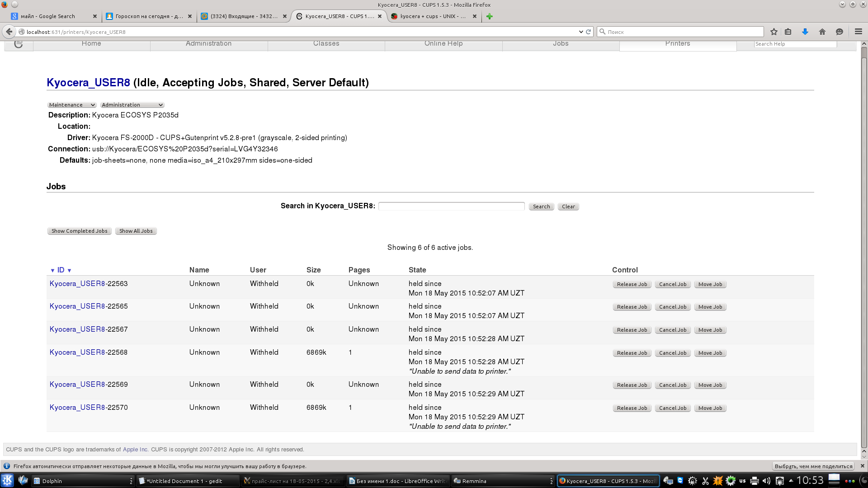Image resolution: width=868 pixels, height=488 pixels.
Task: Release Job for Kyocera_USER8-22569
Action: tap(632, 385)
